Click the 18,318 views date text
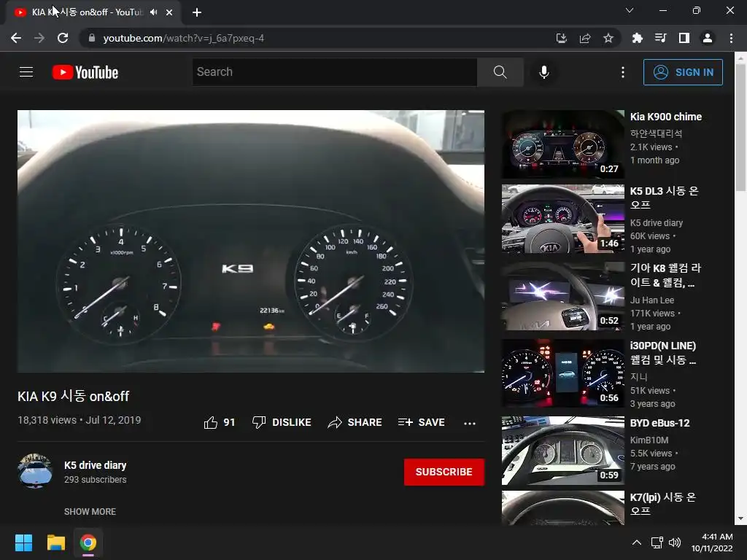747x560 pixels. pos(79,420)
